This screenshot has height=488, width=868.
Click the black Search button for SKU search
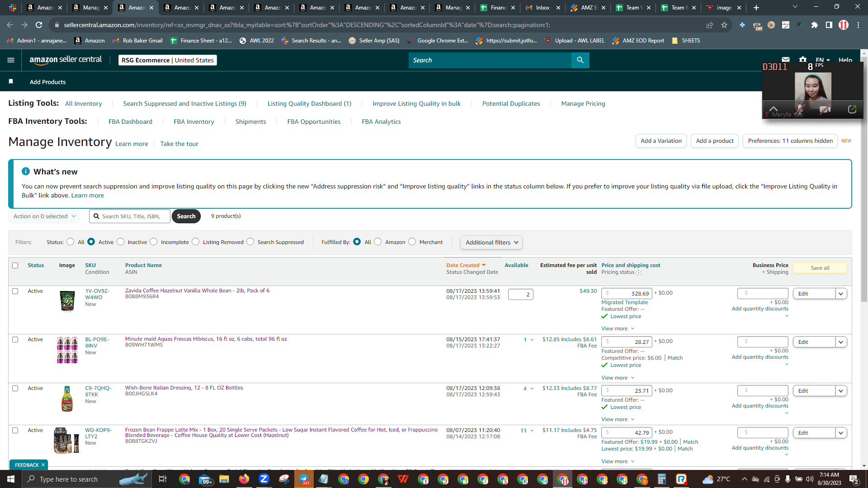[x=186, y=216]
